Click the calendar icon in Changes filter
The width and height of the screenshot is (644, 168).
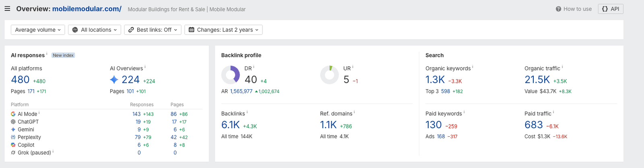click(x=192, y=30)
